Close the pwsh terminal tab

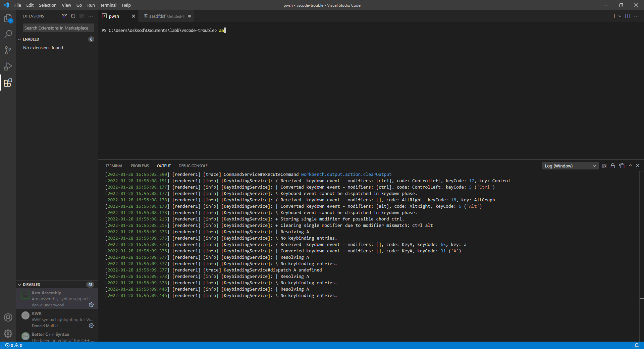(x=133, y=16)
